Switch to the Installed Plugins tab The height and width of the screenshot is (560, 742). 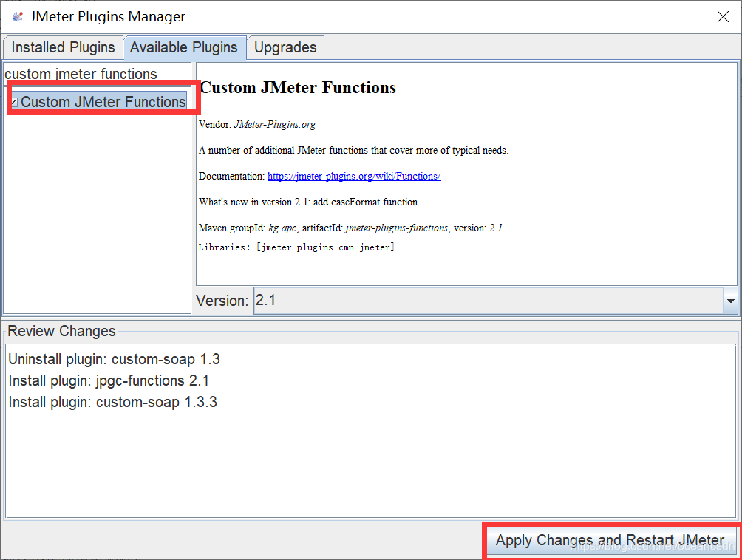(63, 47)
